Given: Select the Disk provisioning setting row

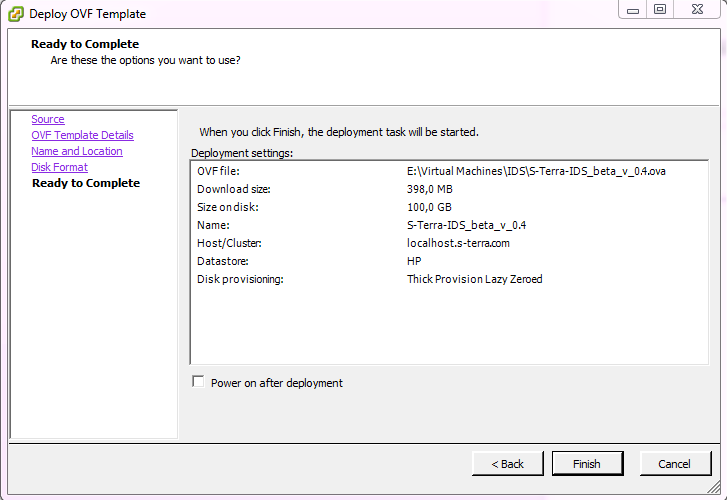Looking at the screenshot, I should pos(449,279).
